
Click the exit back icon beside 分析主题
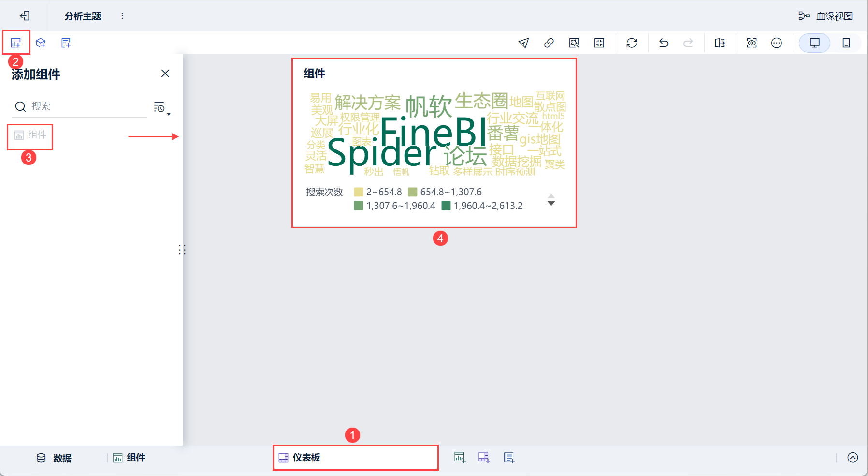(x=25, y=16)
